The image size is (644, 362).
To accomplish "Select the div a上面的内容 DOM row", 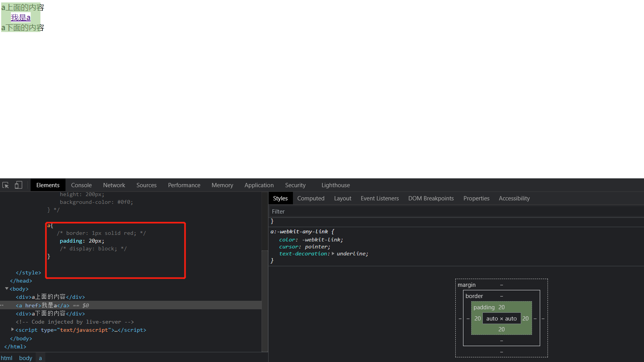I will (50, 297).
